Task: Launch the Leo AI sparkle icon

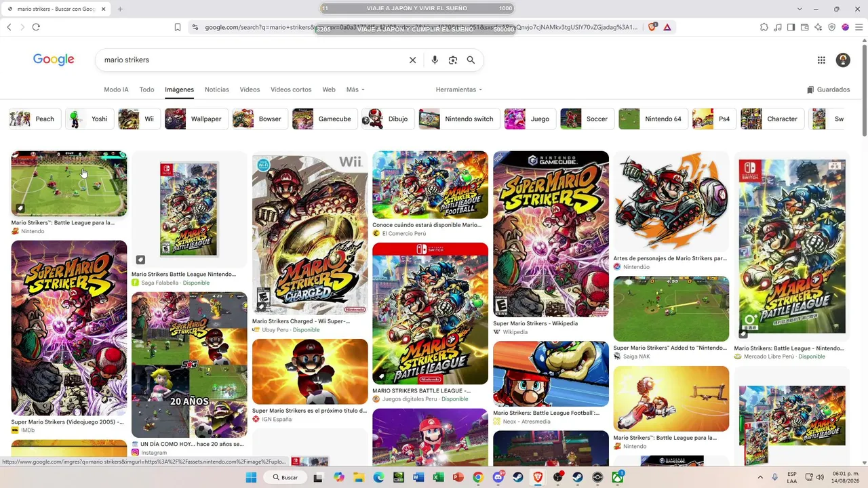Action: pos(818,27)
